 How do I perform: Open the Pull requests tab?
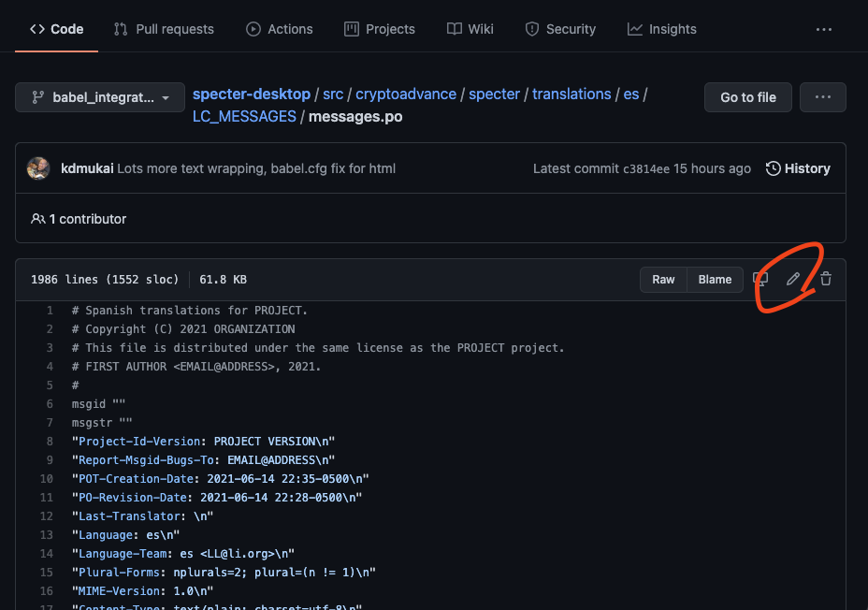(x=164, y=29)
